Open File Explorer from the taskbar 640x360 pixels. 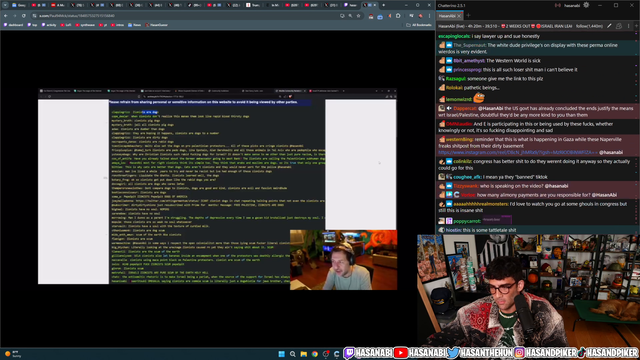point(304,354)
